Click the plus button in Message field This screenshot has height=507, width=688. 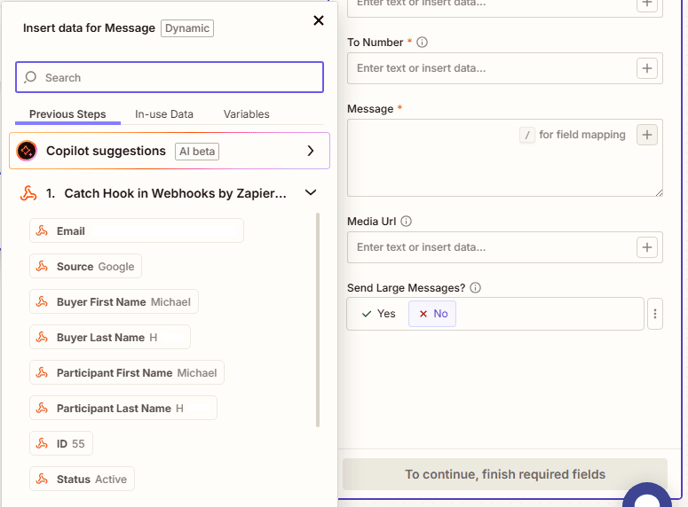647,135
